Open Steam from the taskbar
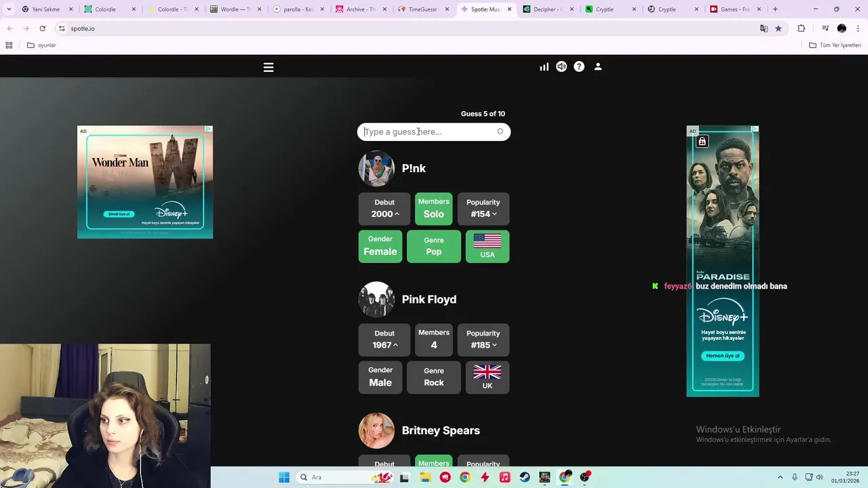868x488 pixels. pos(525,477)
